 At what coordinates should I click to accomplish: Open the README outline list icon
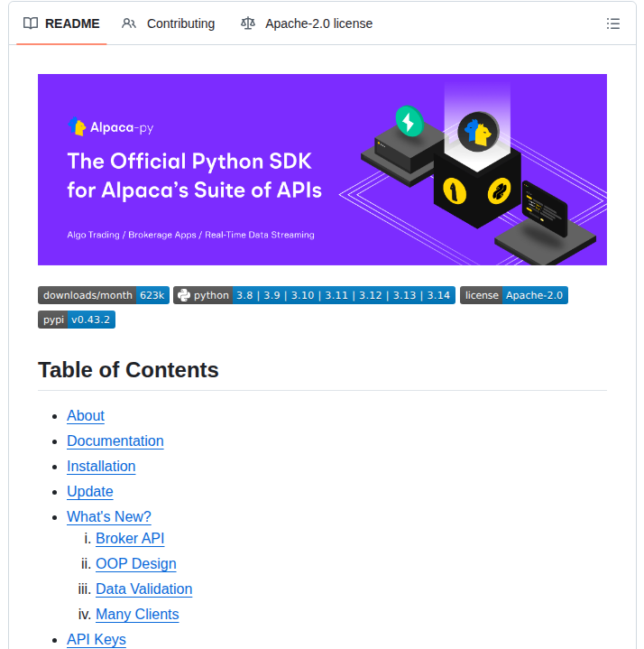(612, 23)
